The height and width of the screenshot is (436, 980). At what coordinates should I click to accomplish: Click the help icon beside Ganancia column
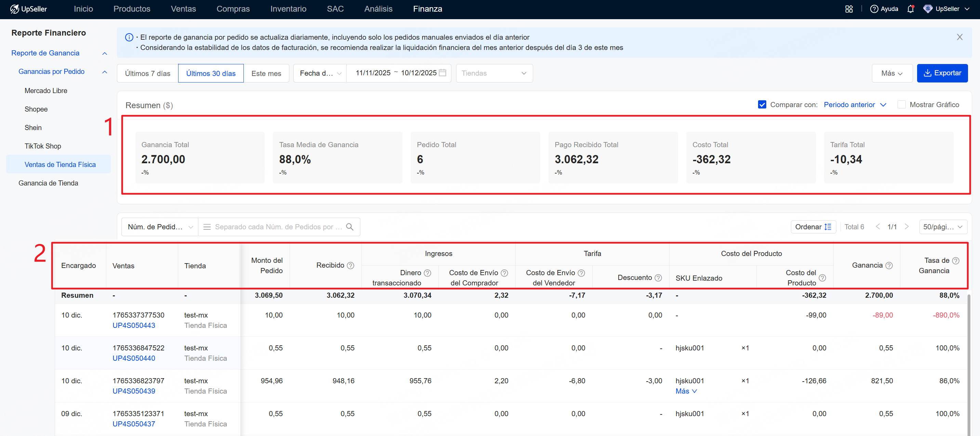[889, 266]
